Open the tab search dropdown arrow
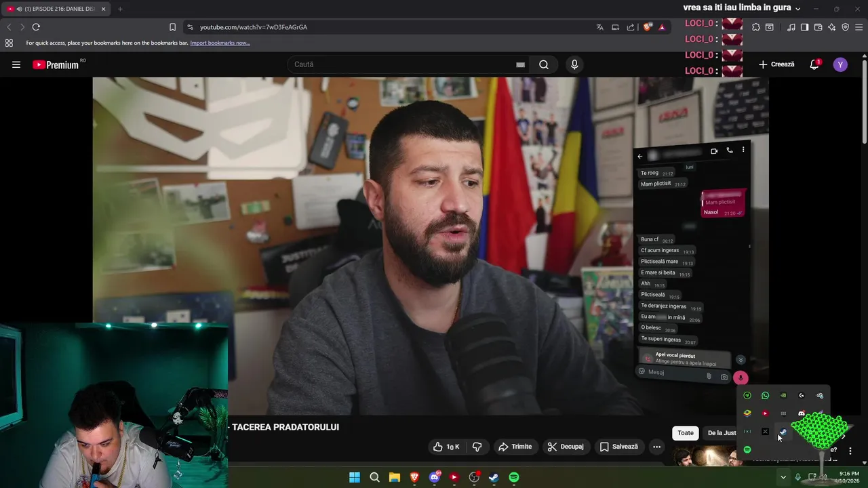868x488 pixels. [x=797, y=9]
